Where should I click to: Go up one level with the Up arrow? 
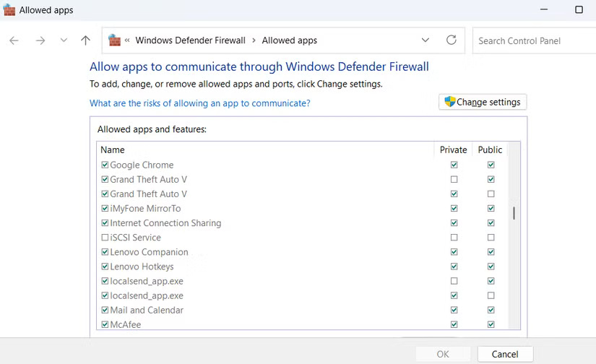[x=85, y=40]
